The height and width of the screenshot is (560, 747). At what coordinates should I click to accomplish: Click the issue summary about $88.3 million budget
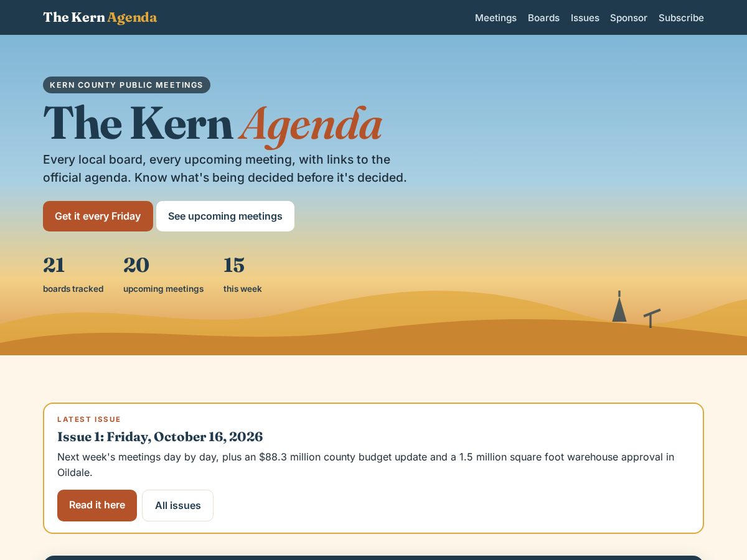click(366, 465)
